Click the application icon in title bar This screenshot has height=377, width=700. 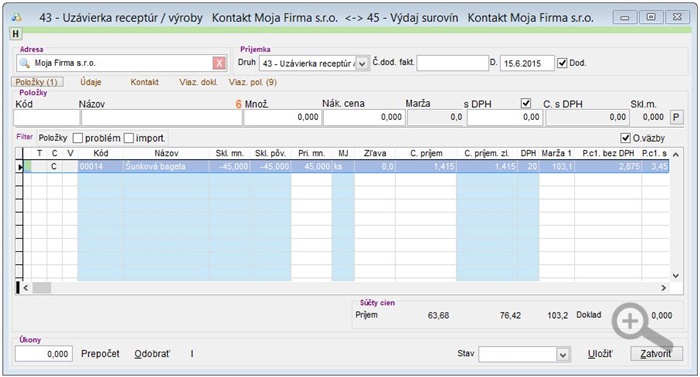(17, 17)
